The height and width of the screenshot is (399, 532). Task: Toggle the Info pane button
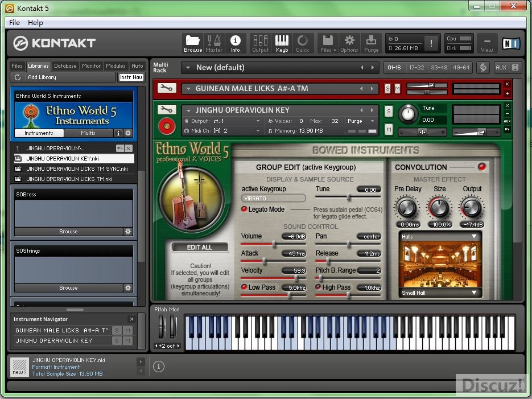[235, 43]
